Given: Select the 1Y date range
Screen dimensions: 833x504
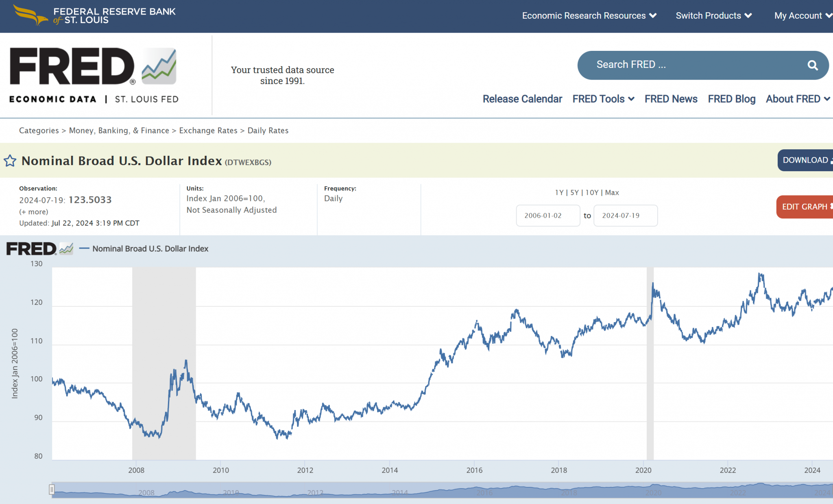Looking at the screenshot, I should (x=559, y=192).
